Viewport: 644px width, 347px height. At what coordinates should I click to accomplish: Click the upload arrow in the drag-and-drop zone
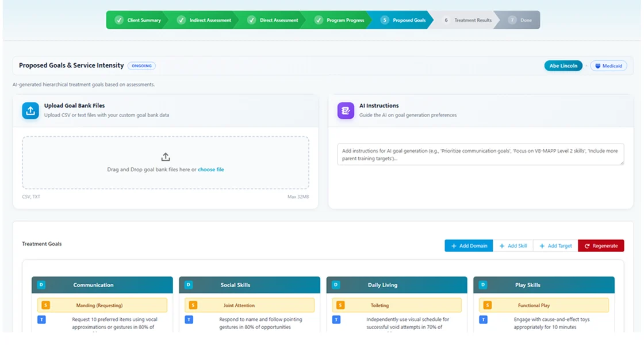[x=165, y=156]
